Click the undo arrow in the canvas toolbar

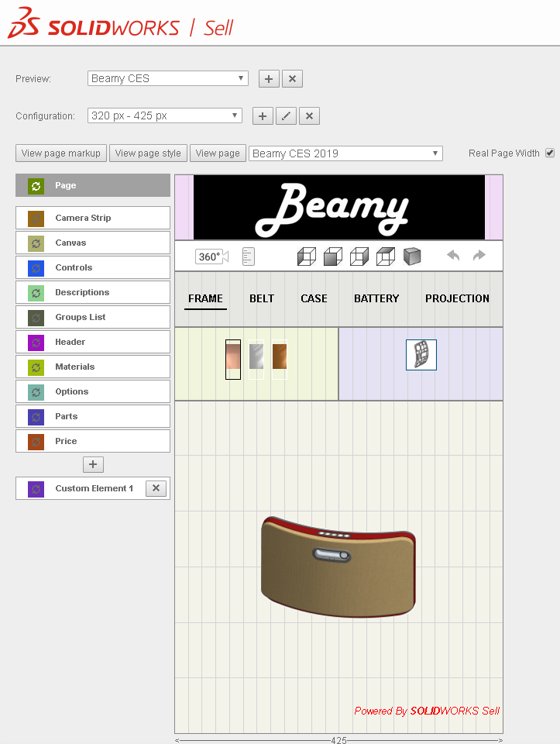coord(453,255)
